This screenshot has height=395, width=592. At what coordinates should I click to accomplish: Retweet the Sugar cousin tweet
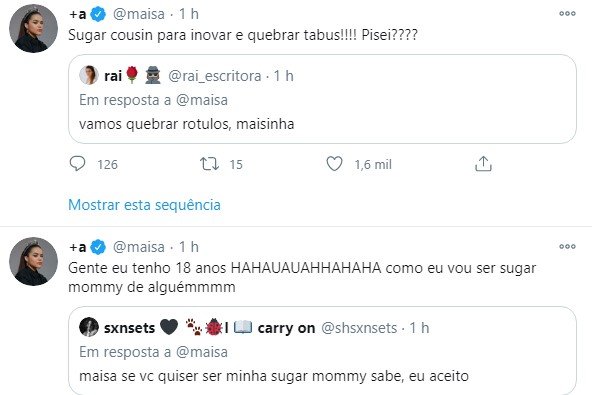click(x=210, y=164)
